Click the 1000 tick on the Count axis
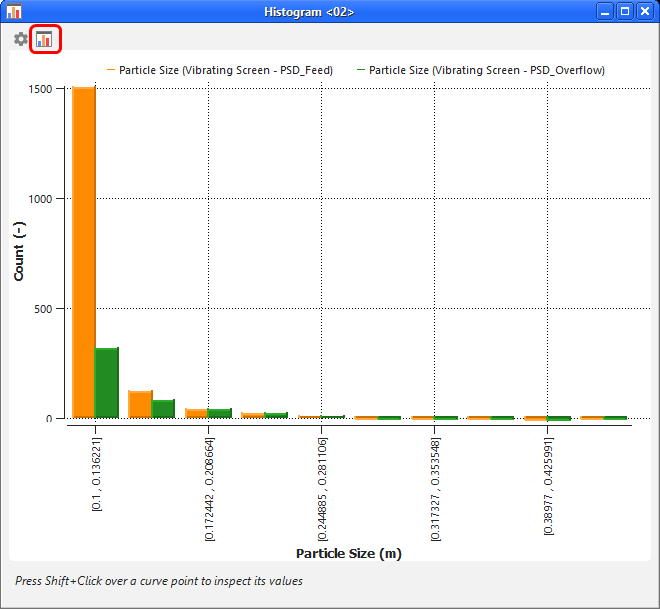 pos(41,198)
